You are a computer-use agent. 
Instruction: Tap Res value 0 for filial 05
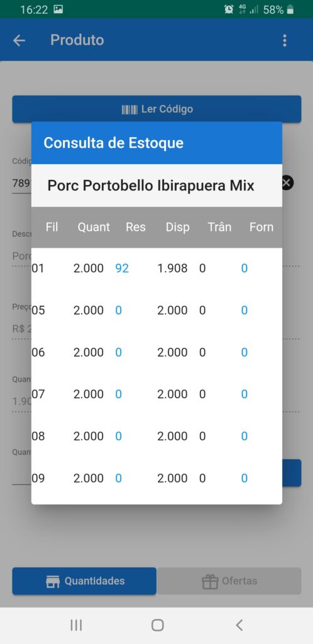(119, 311)
